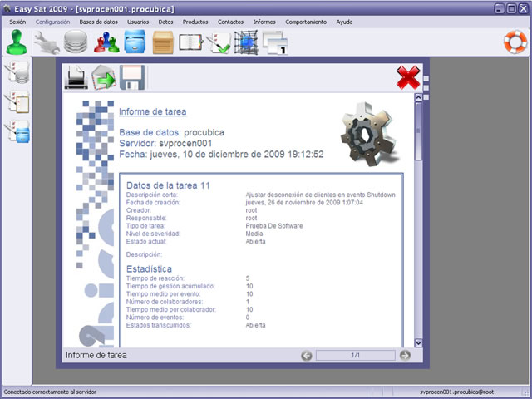Open the cascading windows icon

tap(275, 42)
